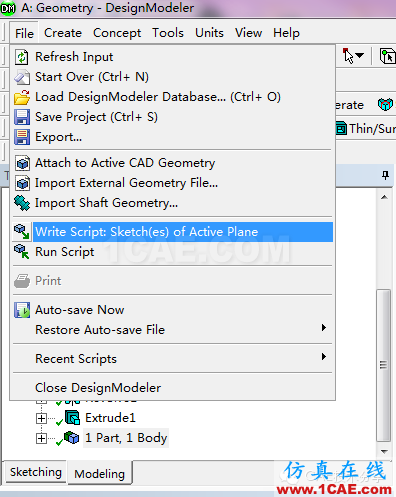396x497 pixels.
Task: Open the Concept menu
Action: 117,33
